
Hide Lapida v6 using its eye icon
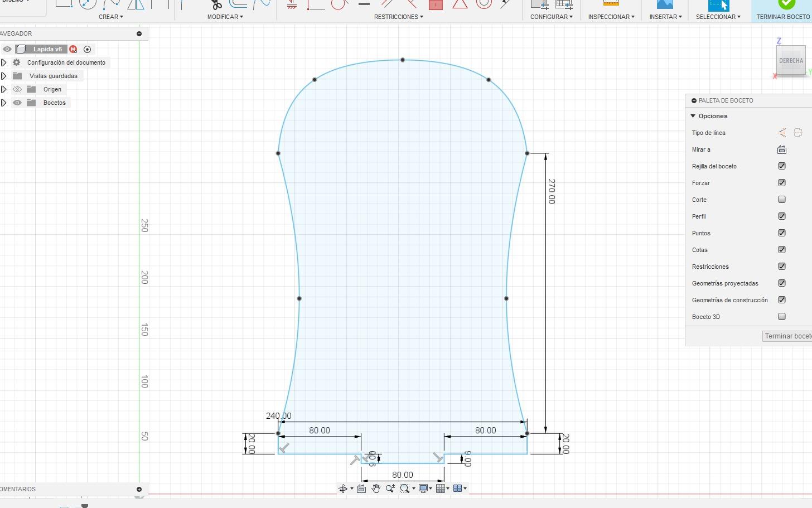pos(7,49)
